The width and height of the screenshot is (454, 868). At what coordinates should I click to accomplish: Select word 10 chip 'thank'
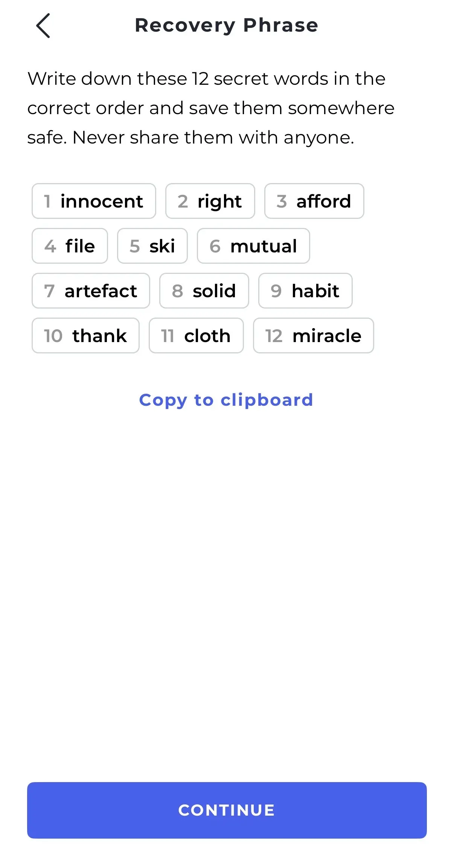85,336
